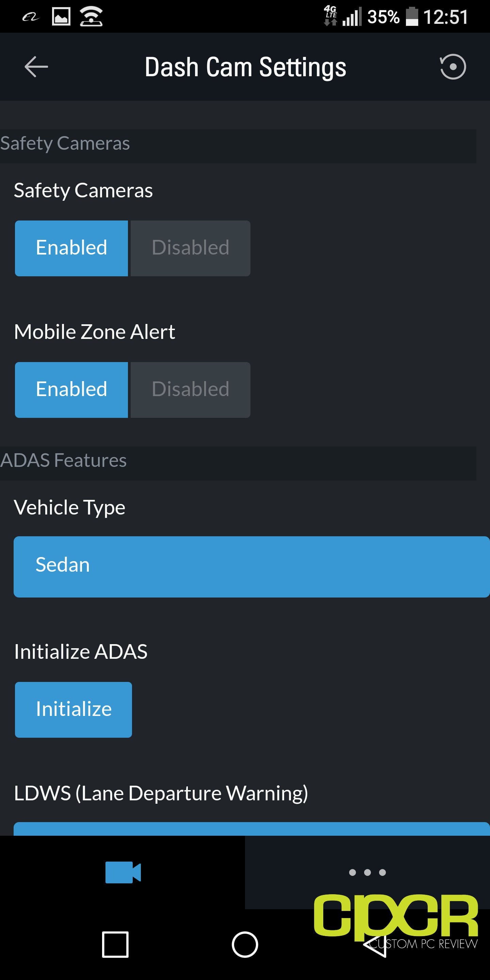
Task: Open the LDWS Lane Departure Warning dropdown
Action: click(x=251, y=829)
